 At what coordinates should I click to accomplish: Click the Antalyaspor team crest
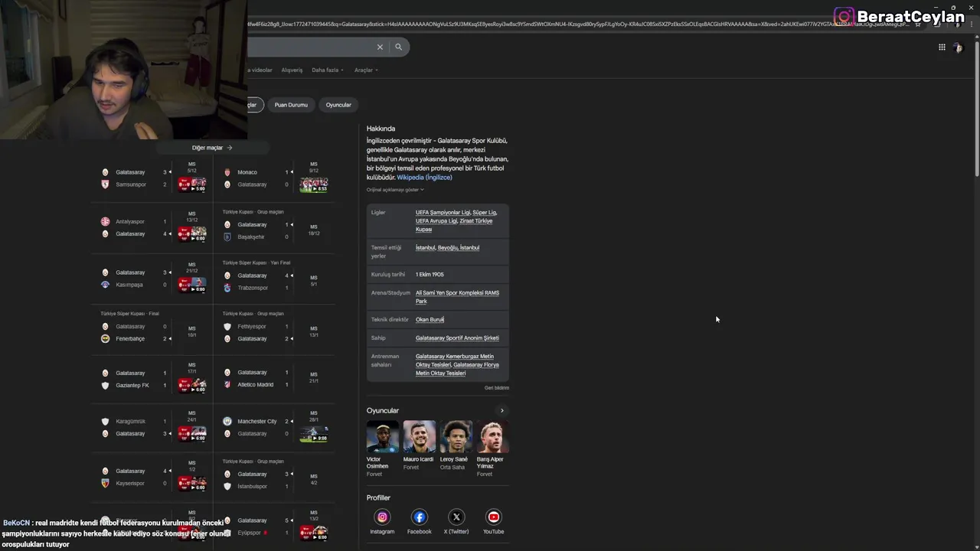[x=105, y=221]
